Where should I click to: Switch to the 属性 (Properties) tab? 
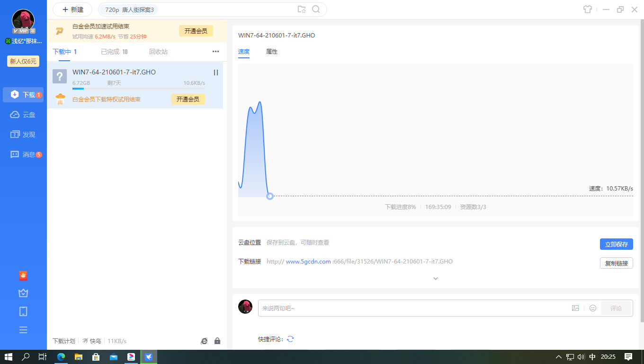coord(272,52)
